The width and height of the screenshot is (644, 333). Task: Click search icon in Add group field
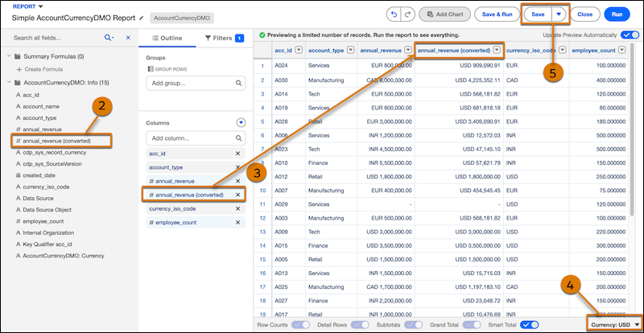click(238, 83)
